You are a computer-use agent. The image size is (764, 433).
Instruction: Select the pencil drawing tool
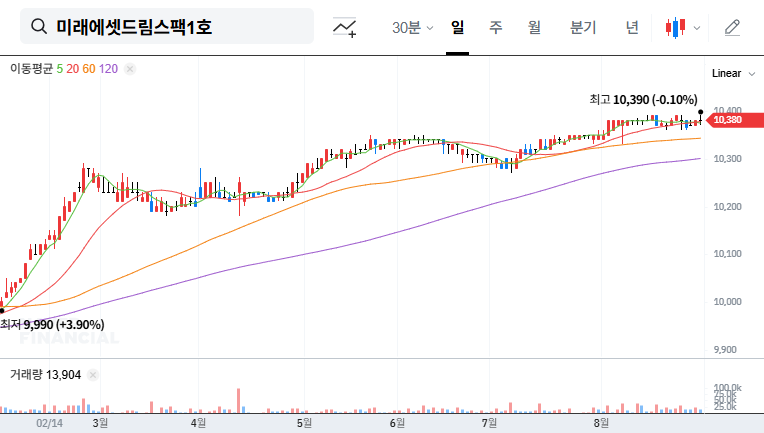pos(732,28)
